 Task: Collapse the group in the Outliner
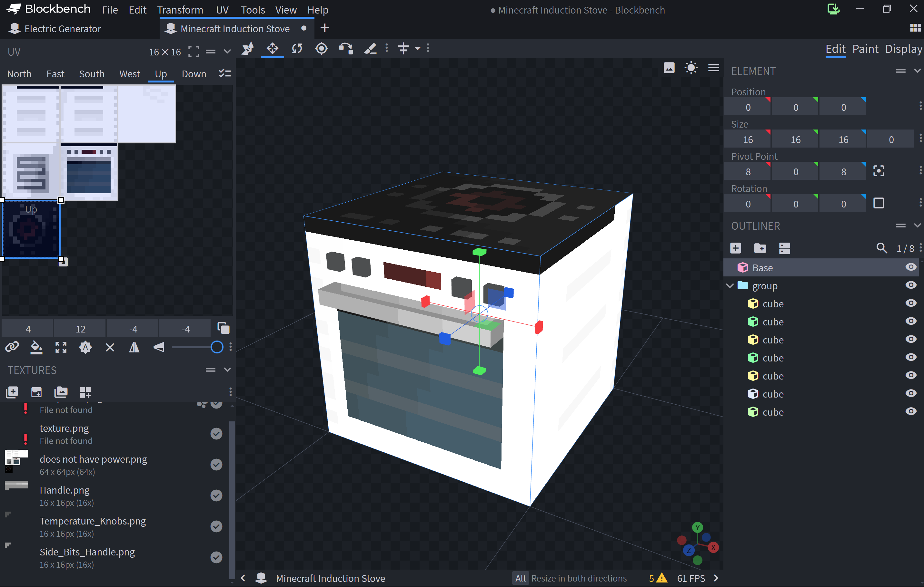pyautogui.click(x=730, y=286)
